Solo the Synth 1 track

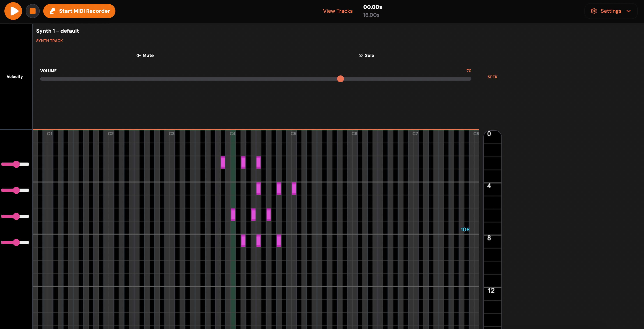point(367,55)
